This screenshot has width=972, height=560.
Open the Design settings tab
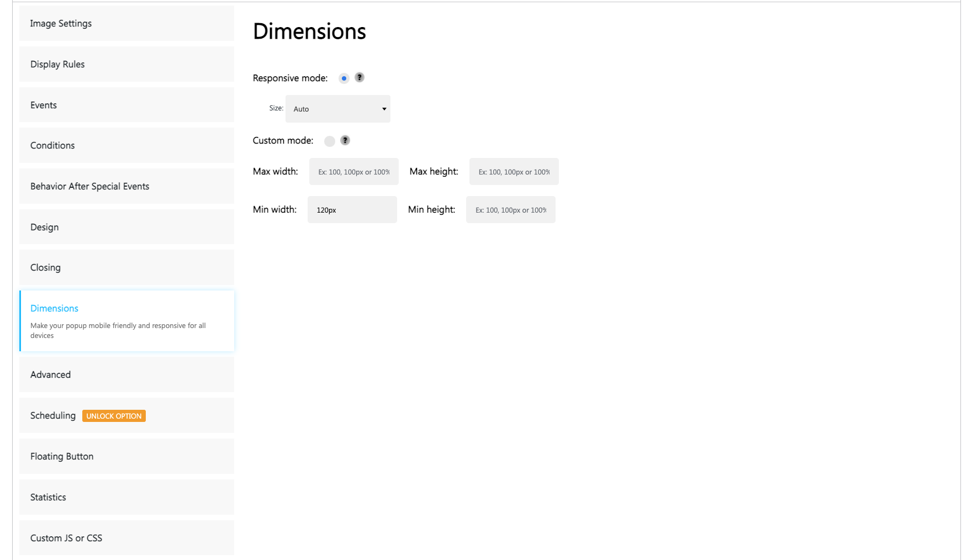click(126, 227)
